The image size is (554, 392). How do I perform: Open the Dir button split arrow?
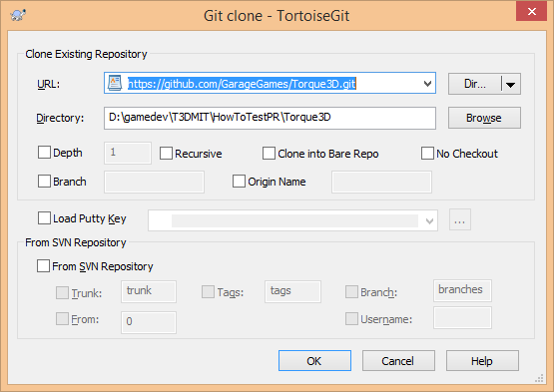pyautogui.click(x=510, y=84)
